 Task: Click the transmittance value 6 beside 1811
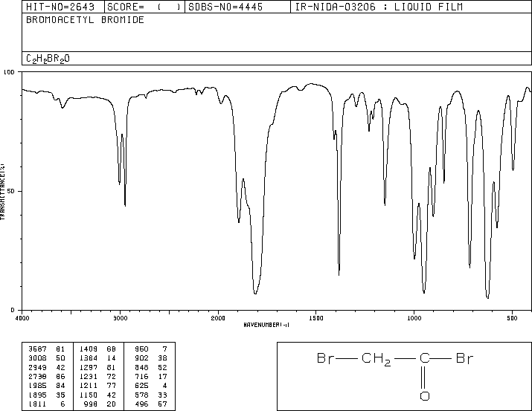(63, 404)
